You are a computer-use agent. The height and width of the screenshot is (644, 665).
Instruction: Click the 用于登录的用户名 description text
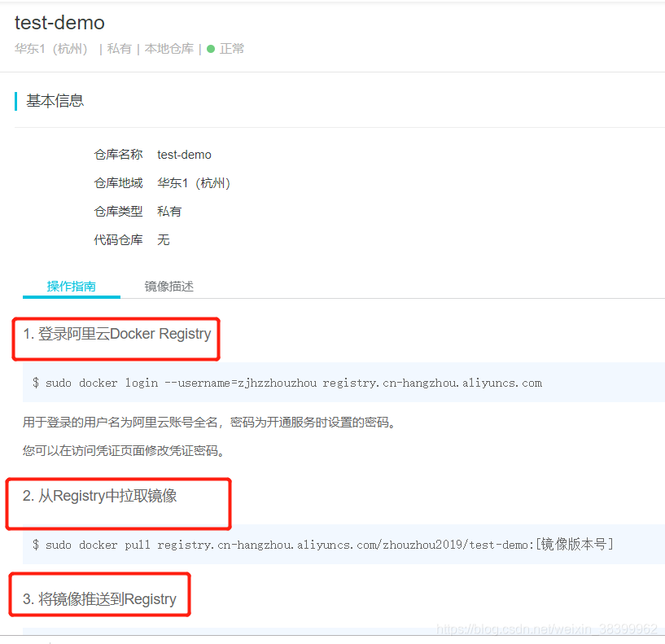point(208,423)
